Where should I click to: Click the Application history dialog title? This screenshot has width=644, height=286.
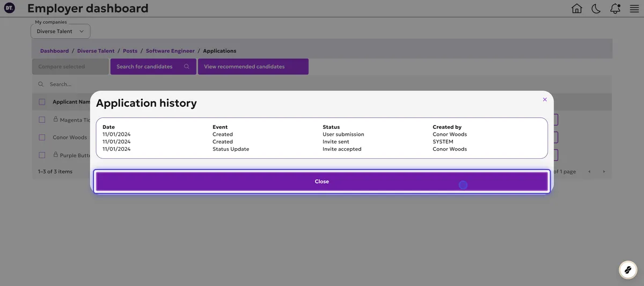(147, 103)
